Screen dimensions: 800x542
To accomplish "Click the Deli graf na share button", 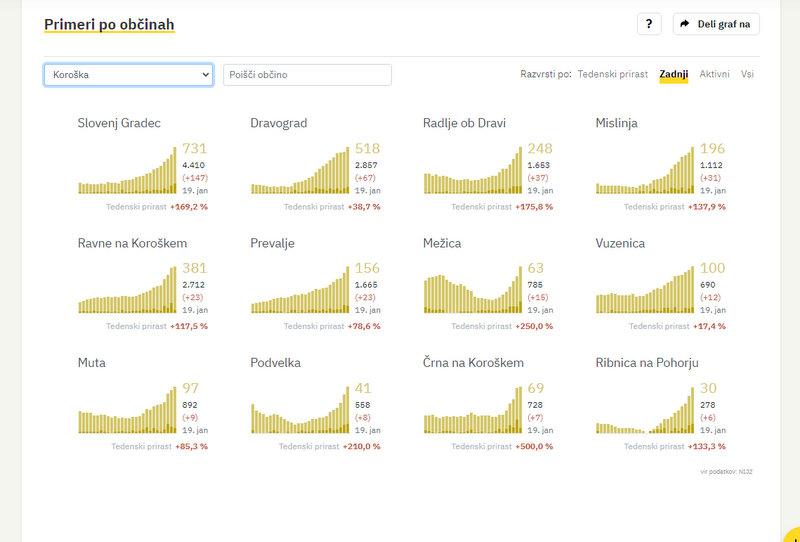I will pos(716,24).
